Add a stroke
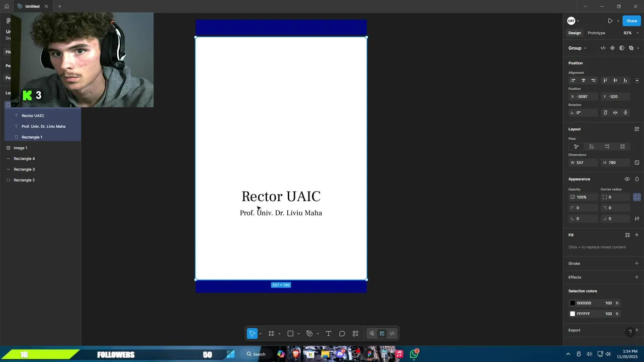The height and width of the screenshot is (362, 644). pyautogui.click(x=637, y=263)
